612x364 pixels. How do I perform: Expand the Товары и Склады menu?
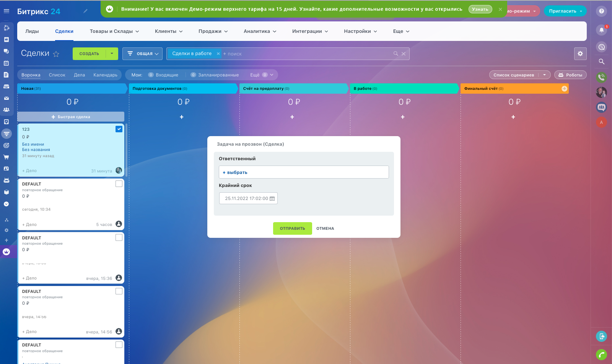[x=114, y=31]
